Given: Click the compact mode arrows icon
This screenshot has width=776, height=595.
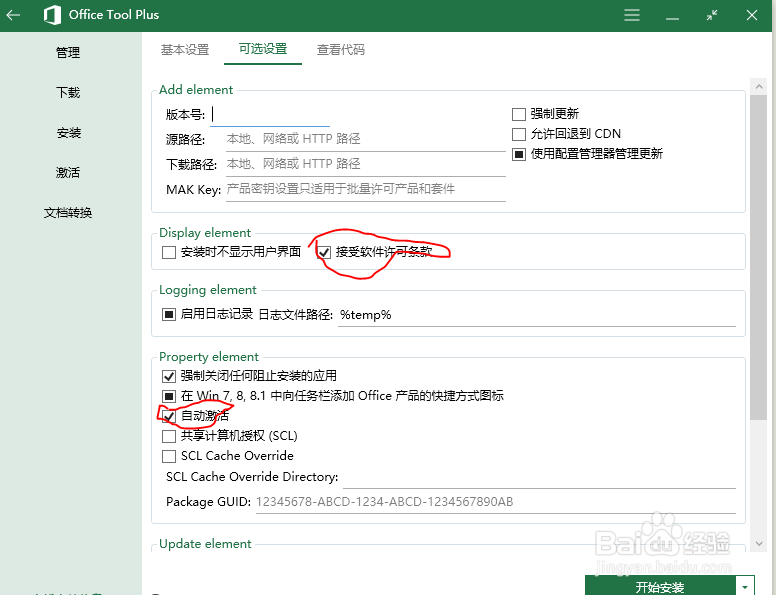Looking at the screenshot, I should click(x=712, y=15).
